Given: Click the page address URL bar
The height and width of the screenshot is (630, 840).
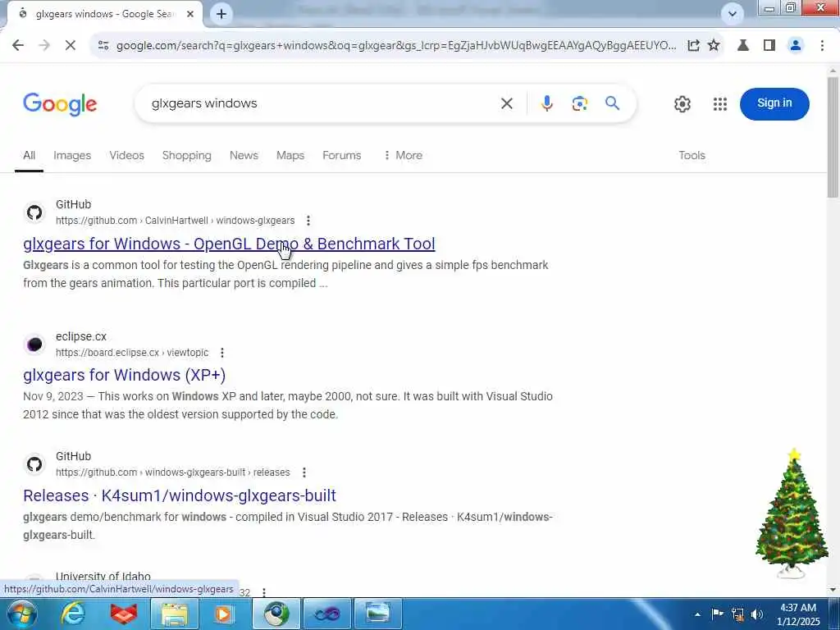Looking at the screenshot, I should (x=395, y=46).
